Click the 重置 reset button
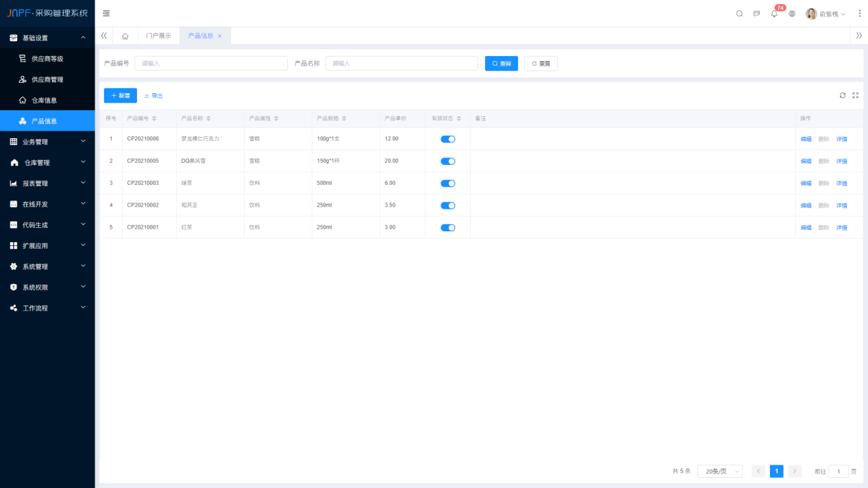This screenshot has height=488, width=868. [x=541, y=64]
